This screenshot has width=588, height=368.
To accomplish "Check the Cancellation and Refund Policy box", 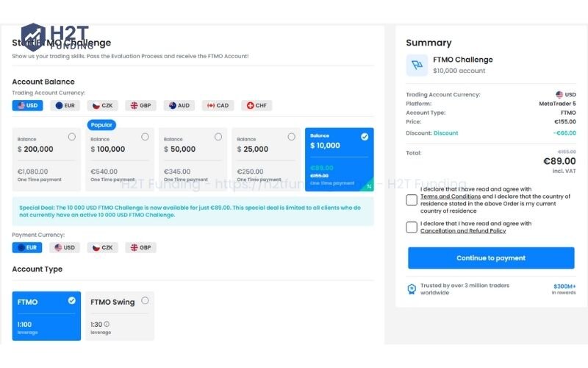I will (x=412, y=227).
